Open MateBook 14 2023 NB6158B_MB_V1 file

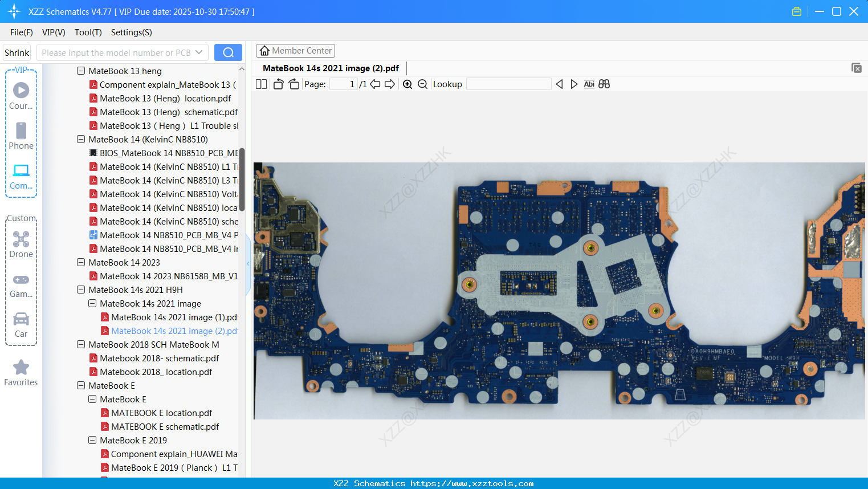164,276
